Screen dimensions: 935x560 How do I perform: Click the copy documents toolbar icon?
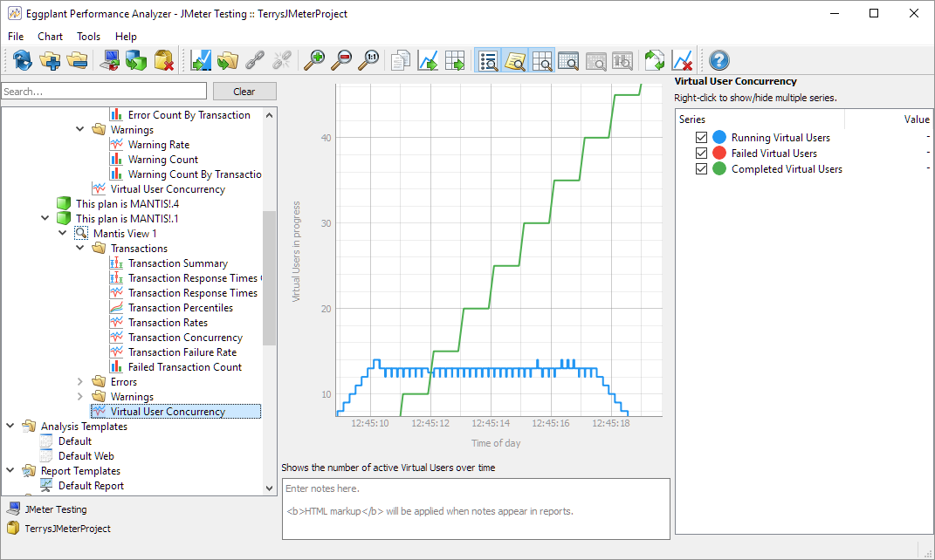(401, 60)
